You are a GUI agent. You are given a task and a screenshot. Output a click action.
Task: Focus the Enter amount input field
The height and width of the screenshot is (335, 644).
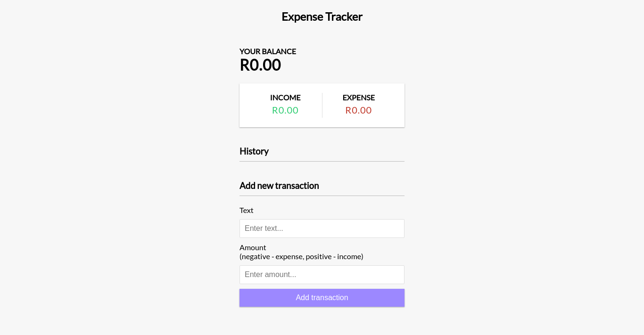(322, 275)
